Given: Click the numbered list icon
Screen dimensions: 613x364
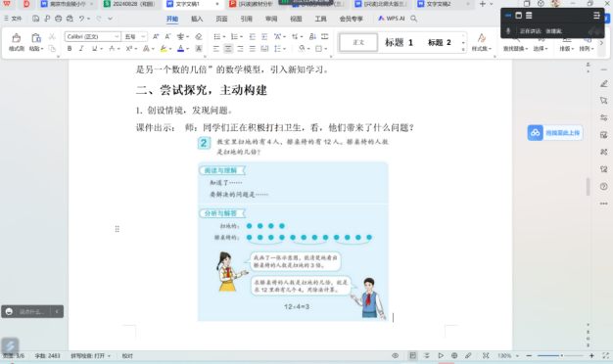Looking at the screenshot, I should point(234,36).
